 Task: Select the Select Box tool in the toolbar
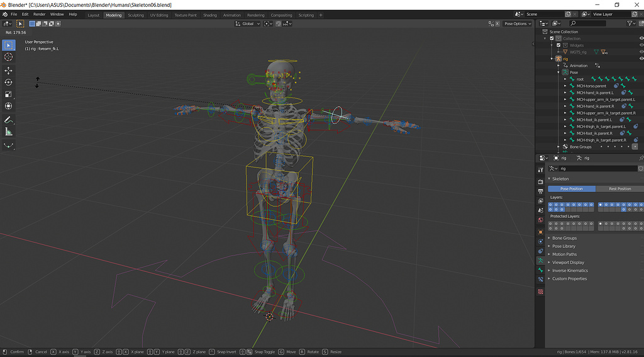9,45
